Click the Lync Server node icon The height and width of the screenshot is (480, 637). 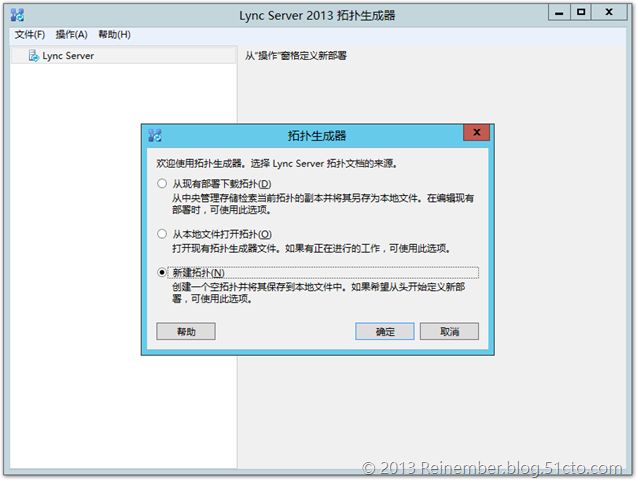(x=34, y=56)
